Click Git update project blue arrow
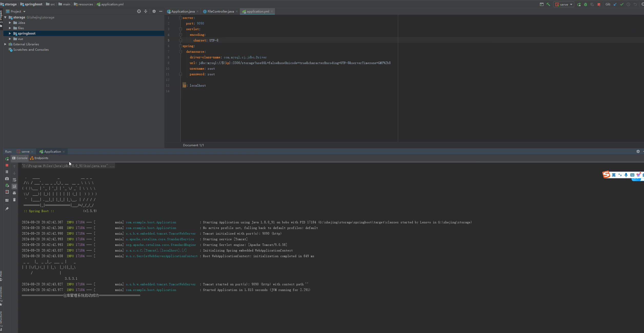The height and width of the screenshot is (333, 644). [615, 4]
